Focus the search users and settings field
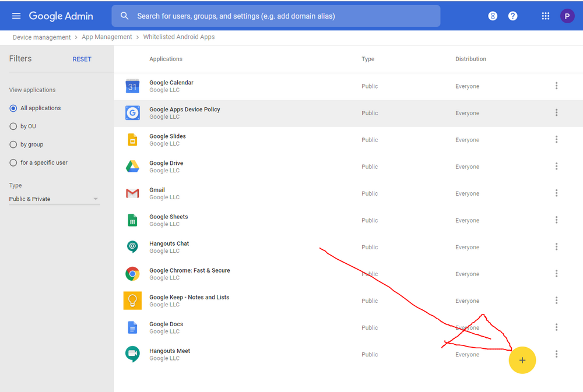Viewport: 583px width, 392px height. point(276,16)
